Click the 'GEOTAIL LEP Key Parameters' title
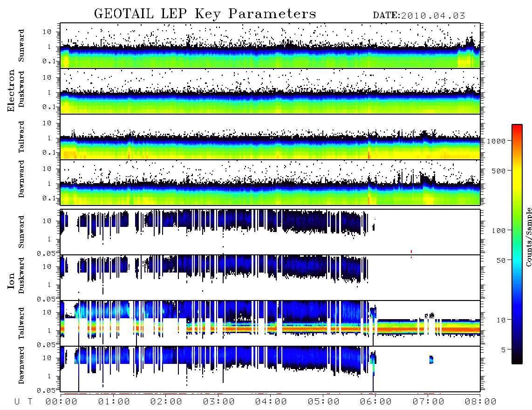 click(x=205, y=14)
